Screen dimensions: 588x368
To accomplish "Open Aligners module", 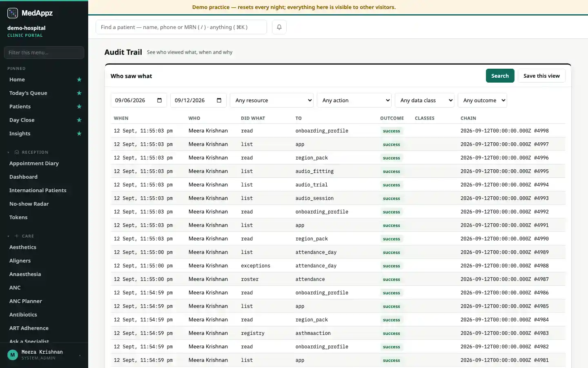I will click(20, 261).
